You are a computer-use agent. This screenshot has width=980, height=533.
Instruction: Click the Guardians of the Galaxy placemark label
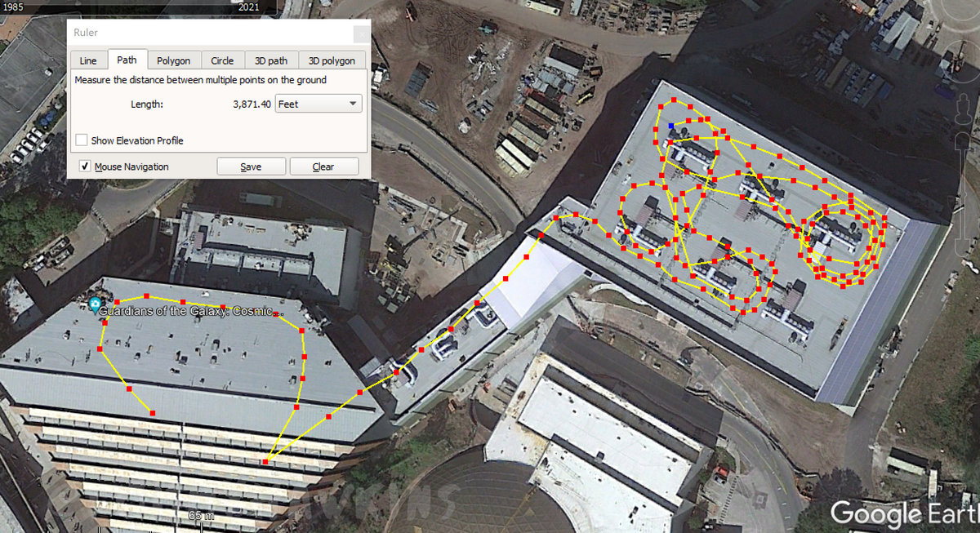coord(196,312)
